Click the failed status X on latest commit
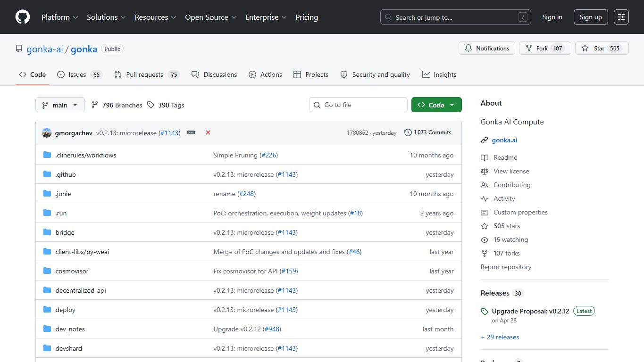 click(208, 132)
